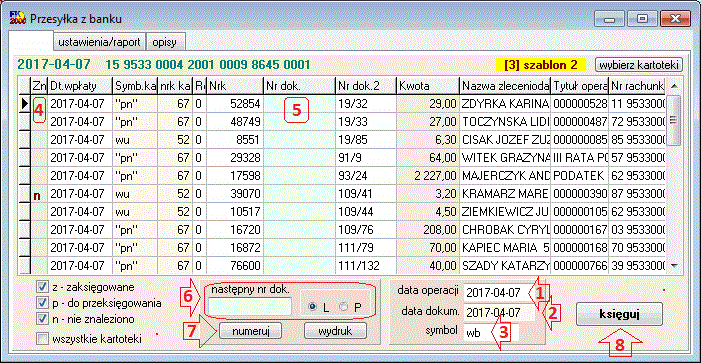This screenshot has width=701, height=363.
Task: Click the Nrk cell 16872
Action: tap(234, 248)
